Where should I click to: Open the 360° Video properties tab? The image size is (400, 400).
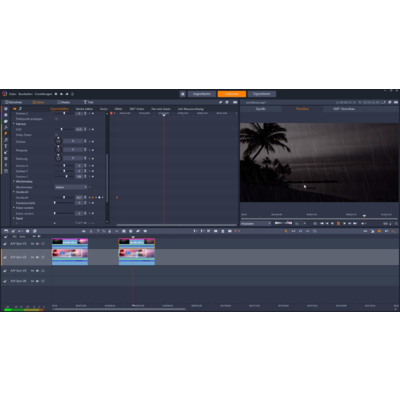tap(137, 109)
